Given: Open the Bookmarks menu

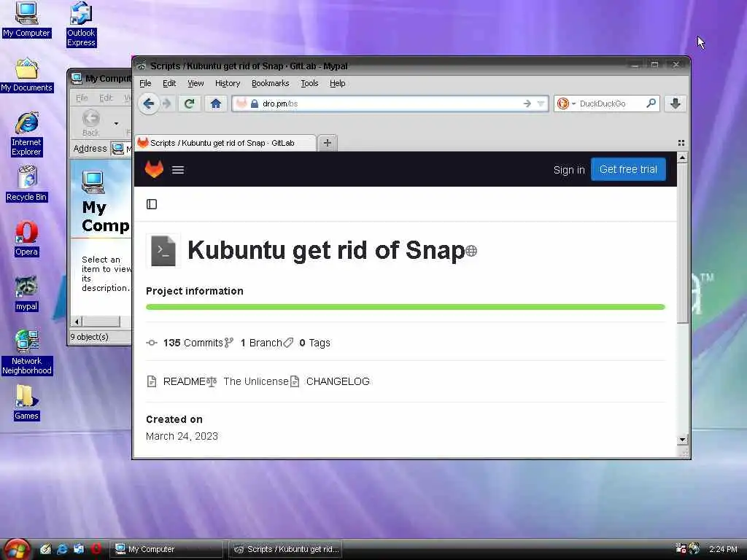Looking at the screenshot, I should coord(270,83).
